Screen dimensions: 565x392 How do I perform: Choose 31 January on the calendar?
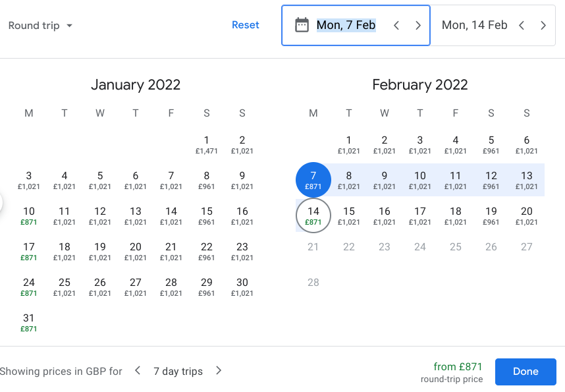tap(29, 322)
